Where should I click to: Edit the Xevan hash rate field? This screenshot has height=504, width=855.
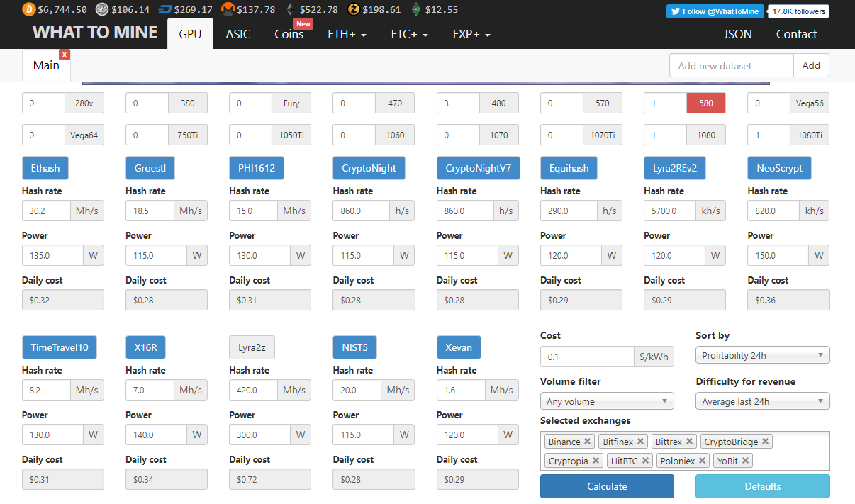pos(461,390)
